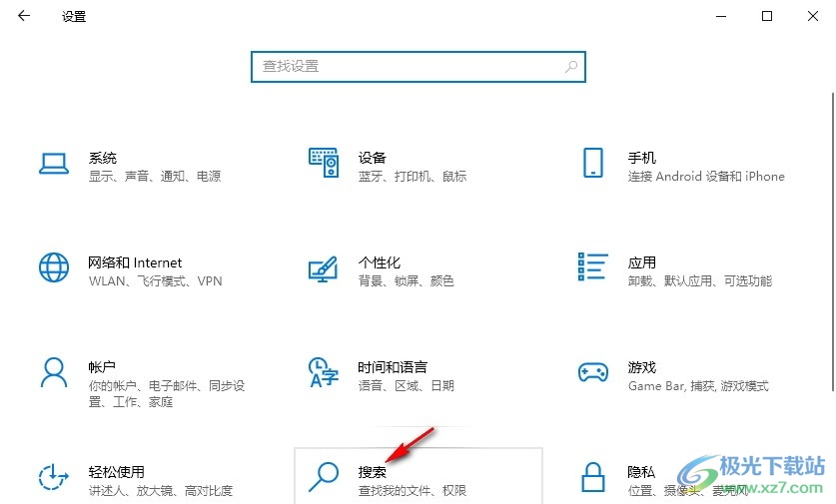The width and height of the screenshot is (836, 504).
Task: Click the search magnifier in the search box
Action: (571, 67)
